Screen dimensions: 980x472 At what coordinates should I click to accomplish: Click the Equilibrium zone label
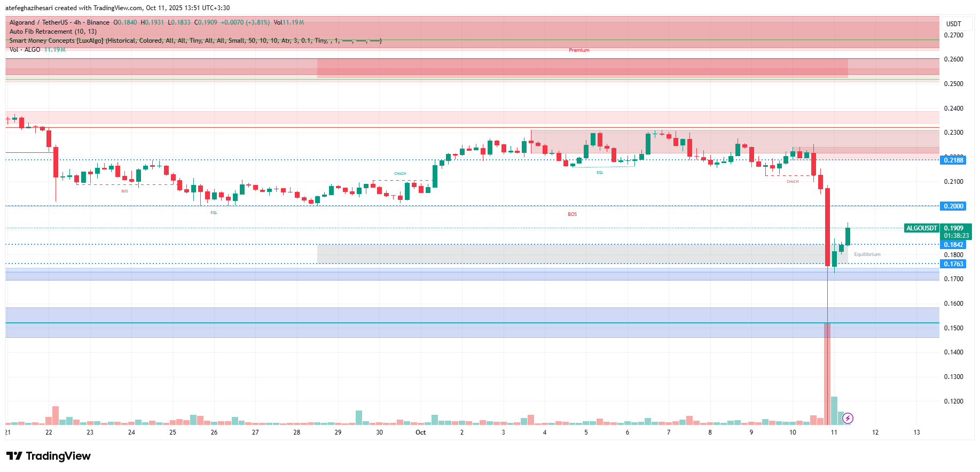867,254
